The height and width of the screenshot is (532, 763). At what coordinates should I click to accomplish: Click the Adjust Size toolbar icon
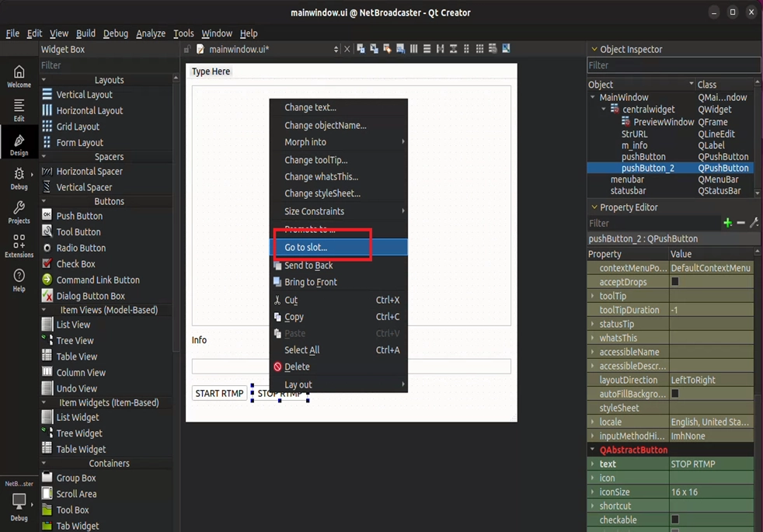pos(506,49)
